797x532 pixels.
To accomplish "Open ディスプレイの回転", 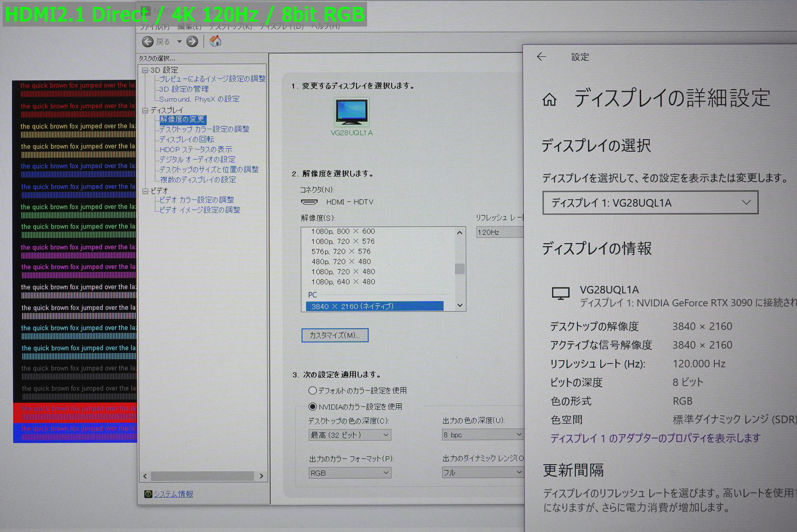I will point(187,139).
